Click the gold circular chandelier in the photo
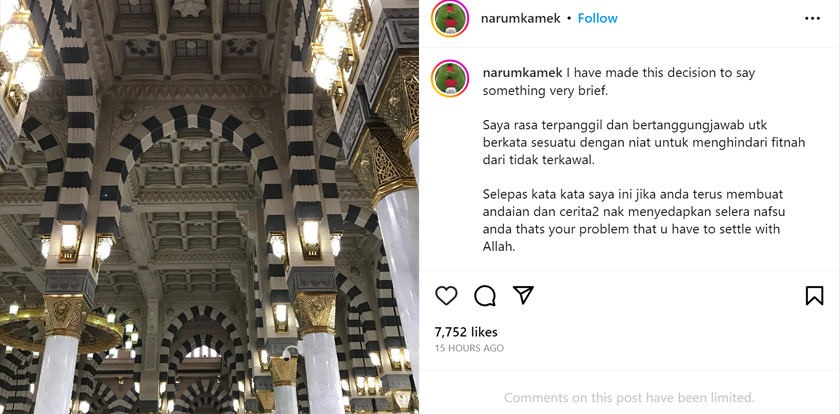 tap(61, 330)
